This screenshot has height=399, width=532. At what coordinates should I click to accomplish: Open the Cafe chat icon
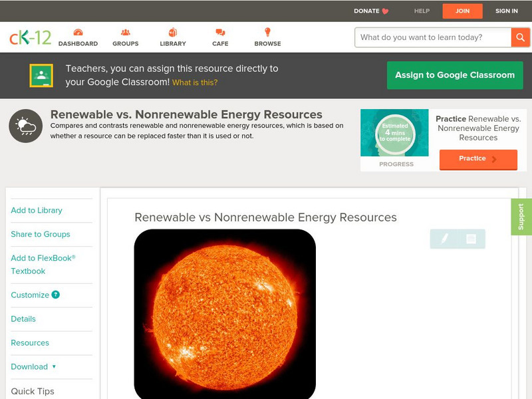[x=220, y=33]
